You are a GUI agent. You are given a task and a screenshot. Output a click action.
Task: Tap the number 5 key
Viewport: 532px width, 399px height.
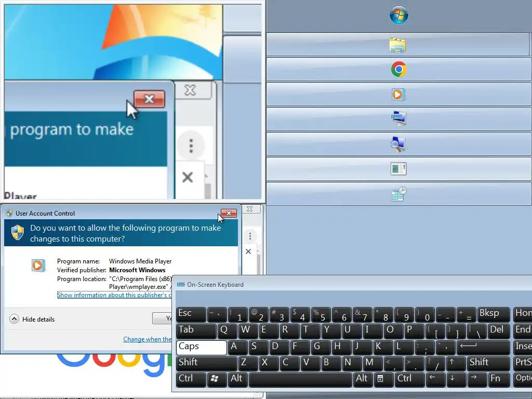321,314
